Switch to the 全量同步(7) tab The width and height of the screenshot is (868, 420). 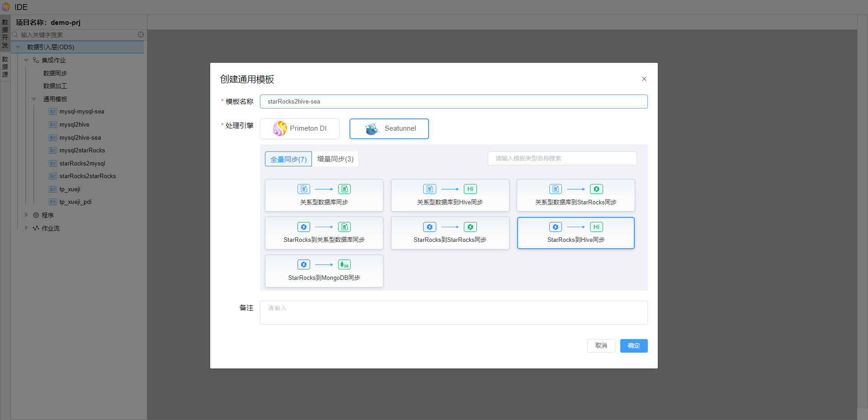tap(288, 159)
